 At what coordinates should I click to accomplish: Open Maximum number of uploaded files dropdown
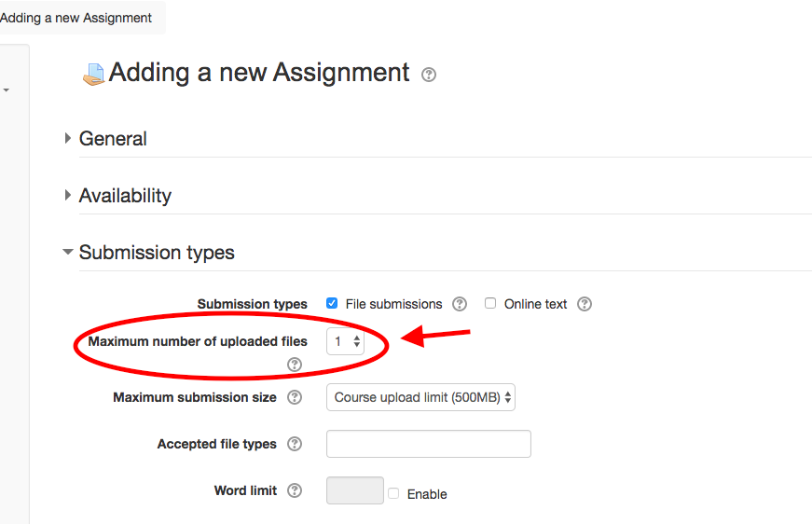coord(346,341)
